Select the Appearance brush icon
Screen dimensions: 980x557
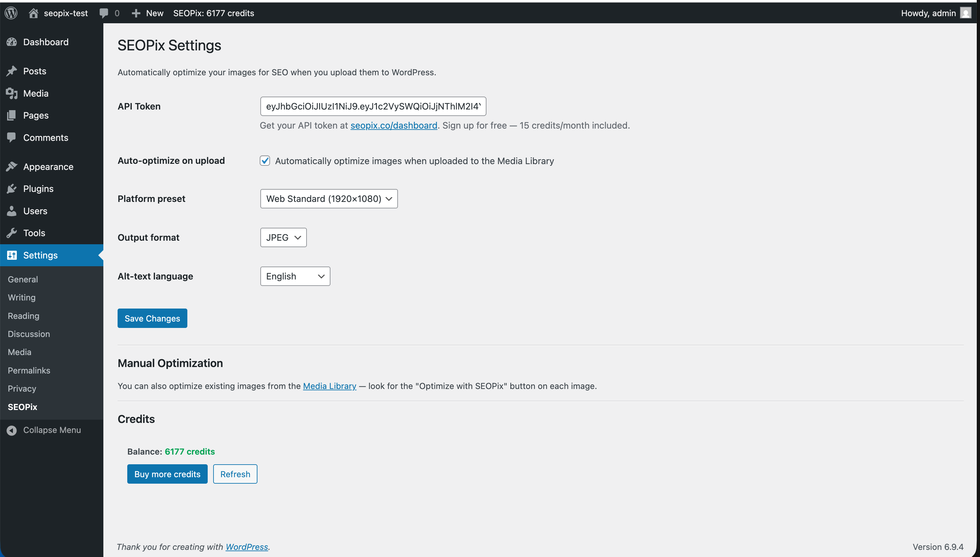[12, 166]
